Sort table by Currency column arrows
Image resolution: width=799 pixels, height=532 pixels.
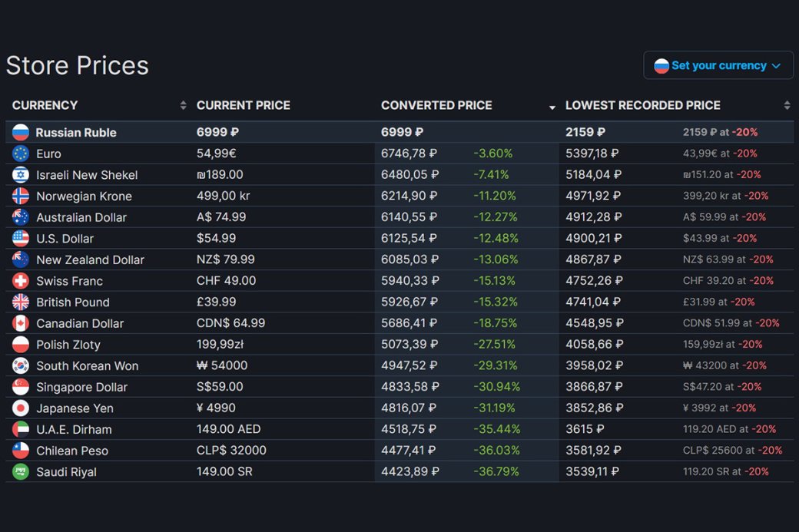[183, 105]
